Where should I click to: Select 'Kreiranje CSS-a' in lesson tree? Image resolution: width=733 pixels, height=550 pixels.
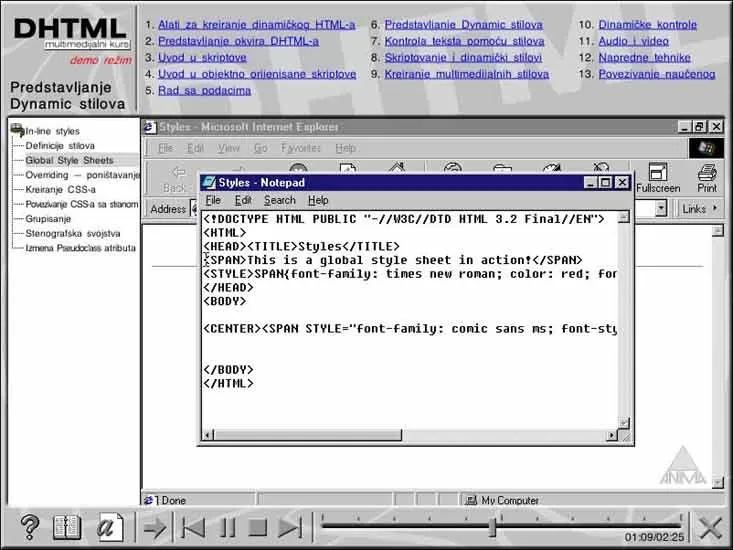tap(61, 189)
